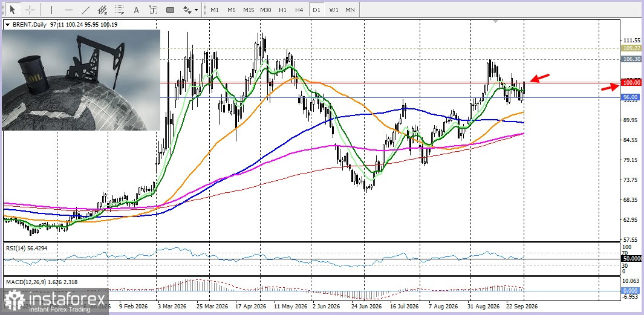The width and height of the screenshot is (644, 315).
Task: Select the text label tool
Action: pyautogui.click(x=153, y=10)
